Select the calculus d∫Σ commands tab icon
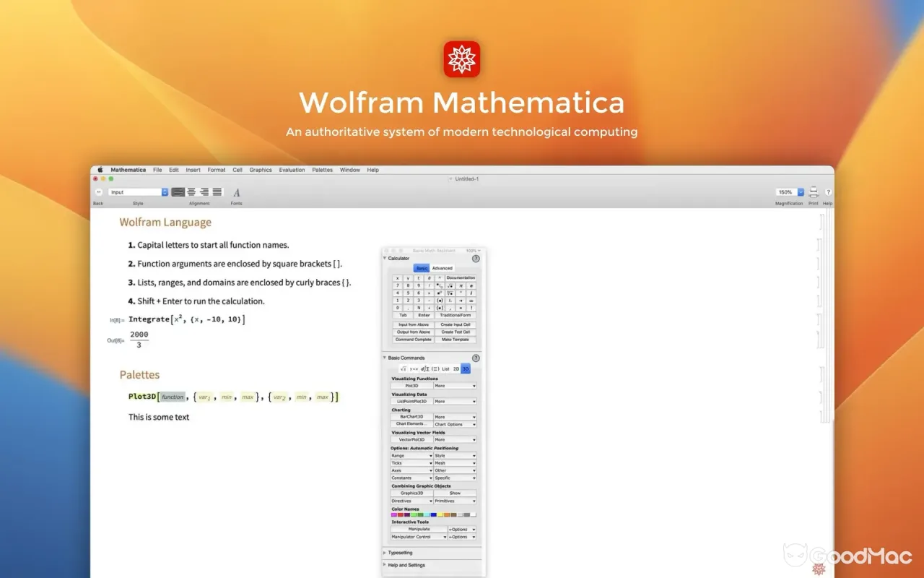The image size is (924, 578). (424, 368)
